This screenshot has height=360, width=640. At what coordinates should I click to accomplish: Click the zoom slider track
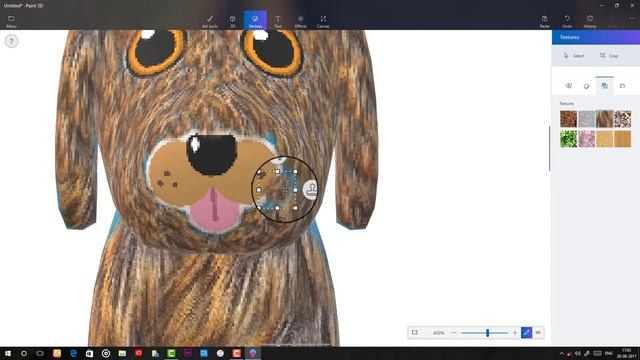484,333
